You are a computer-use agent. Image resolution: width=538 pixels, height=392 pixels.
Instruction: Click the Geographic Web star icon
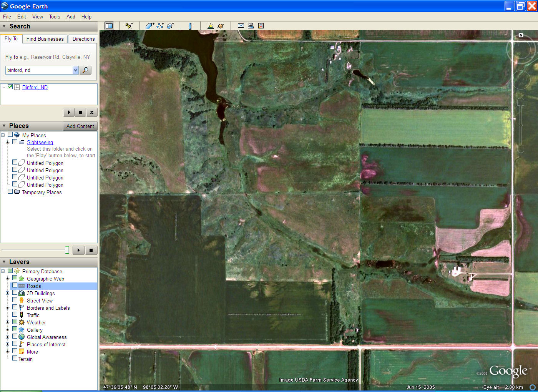point(22,279)
